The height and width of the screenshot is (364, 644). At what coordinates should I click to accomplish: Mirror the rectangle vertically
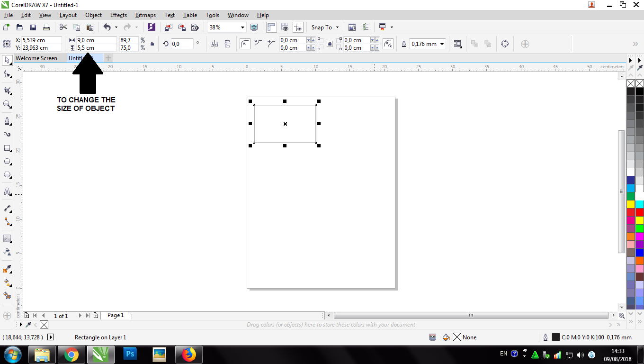(x=227, y=44)
